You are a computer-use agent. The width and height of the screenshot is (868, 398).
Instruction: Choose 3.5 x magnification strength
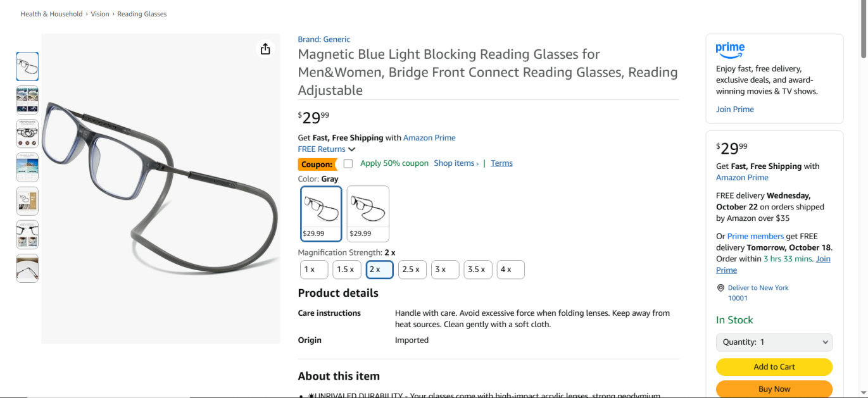point(477,270)
